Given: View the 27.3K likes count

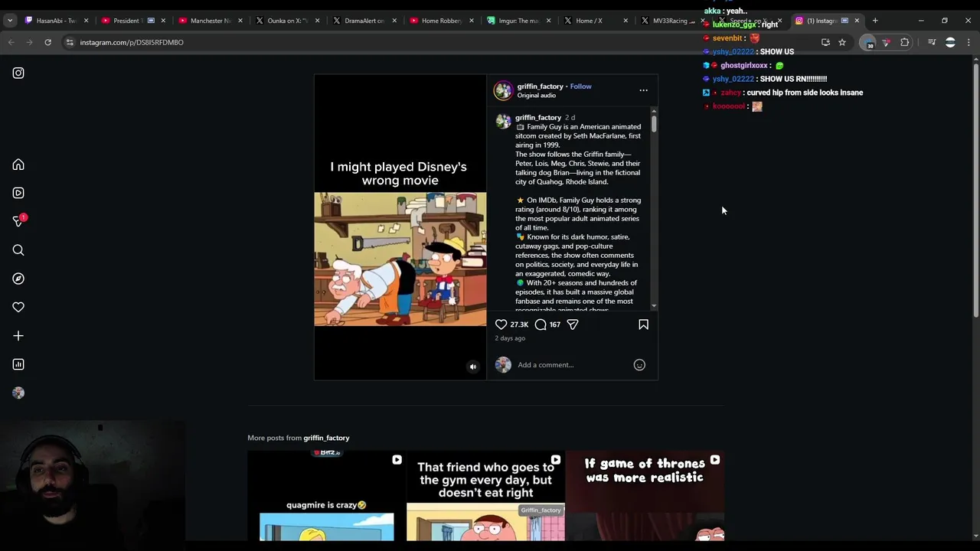Looking at the screenshot, I should click(519, 324).
